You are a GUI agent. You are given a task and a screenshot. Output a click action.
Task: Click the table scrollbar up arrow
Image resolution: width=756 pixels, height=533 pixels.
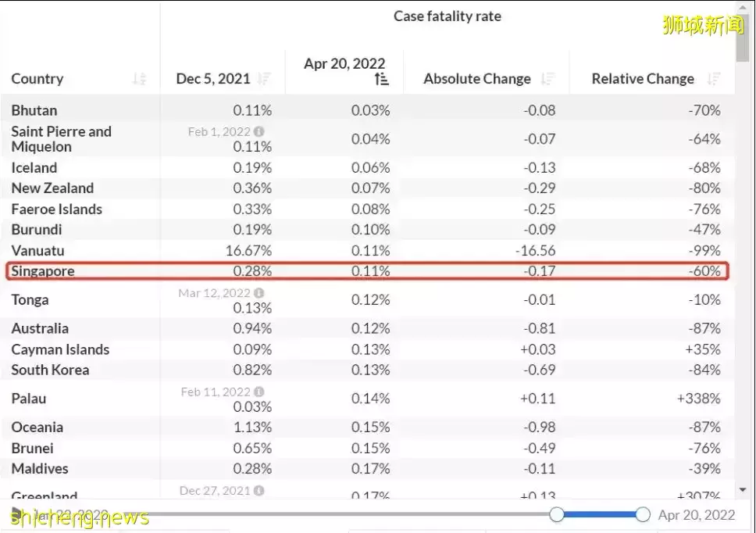[742, 9]
